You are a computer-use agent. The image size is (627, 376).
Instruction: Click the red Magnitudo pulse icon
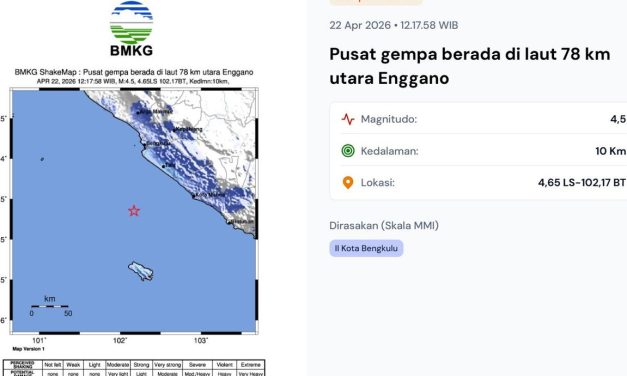coord(348,119)
